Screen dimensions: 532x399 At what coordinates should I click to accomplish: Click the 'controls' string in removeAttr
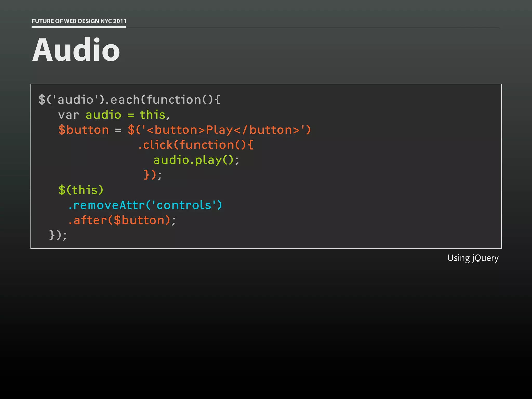184,205
